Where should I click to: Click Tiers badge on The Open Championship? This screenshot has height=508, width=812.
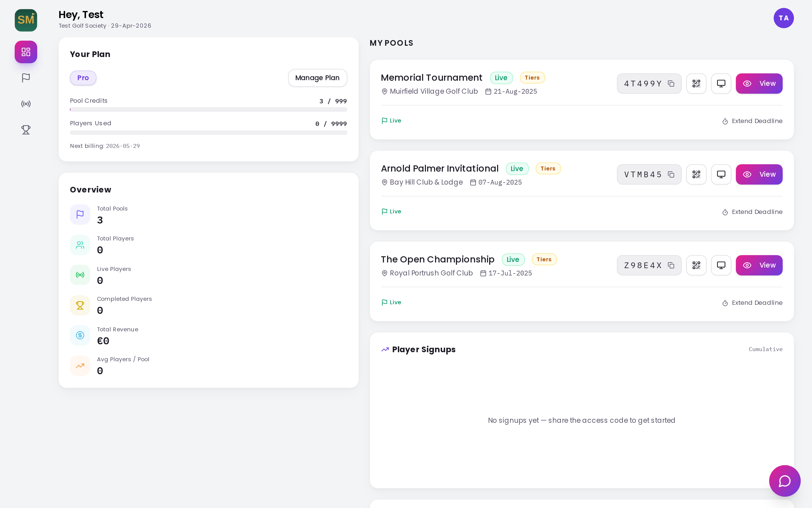(544, 259)
